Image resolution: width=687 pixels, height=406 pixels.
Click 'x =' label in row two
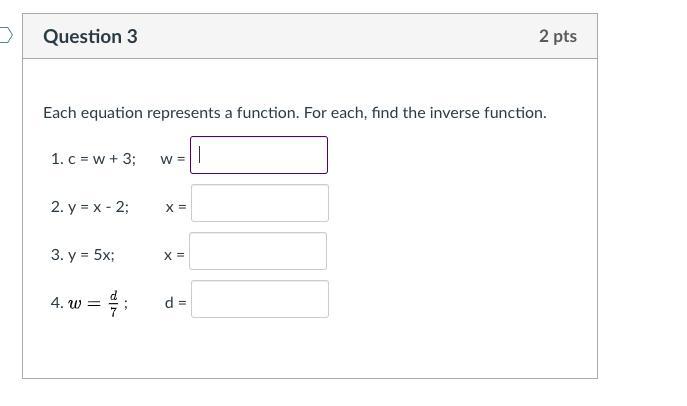175,207
